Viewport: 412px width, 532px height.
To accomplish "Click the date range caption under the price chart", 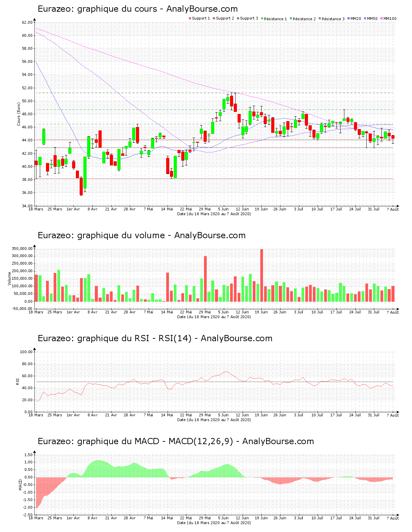I will 214,214.
